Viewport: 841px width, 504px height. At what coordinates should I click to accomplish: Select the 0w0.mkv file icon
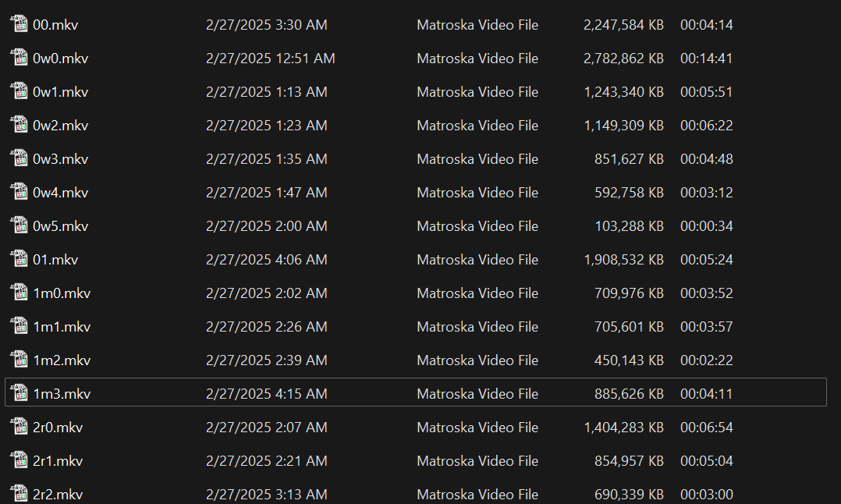point(19,58)
